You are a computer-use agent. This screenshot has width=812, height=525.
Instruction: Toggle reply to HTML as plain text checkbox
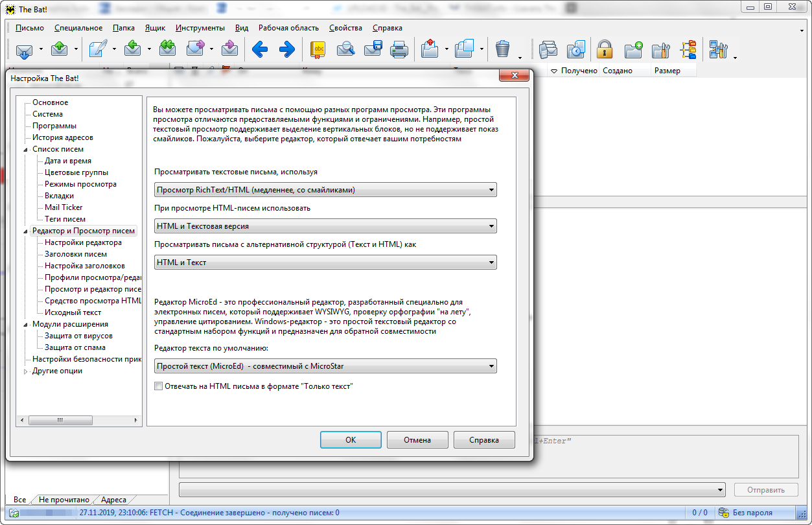(159, 386)
